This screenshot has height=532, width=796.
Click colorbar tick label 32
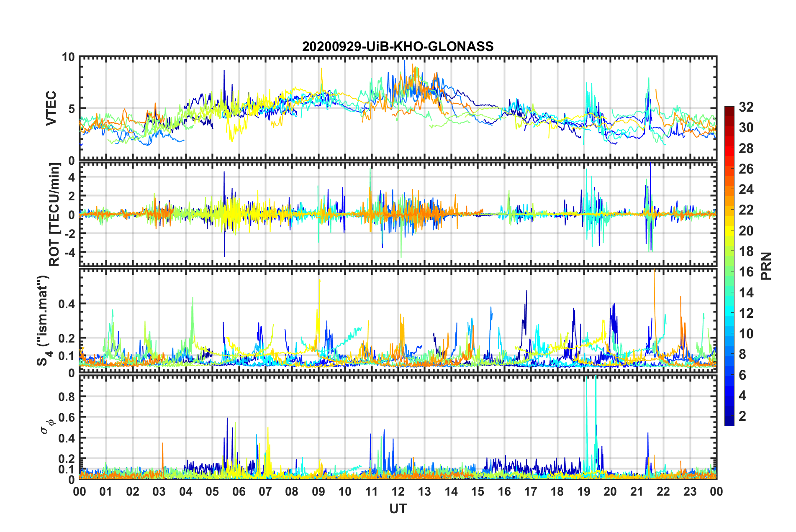pos(746,107)
